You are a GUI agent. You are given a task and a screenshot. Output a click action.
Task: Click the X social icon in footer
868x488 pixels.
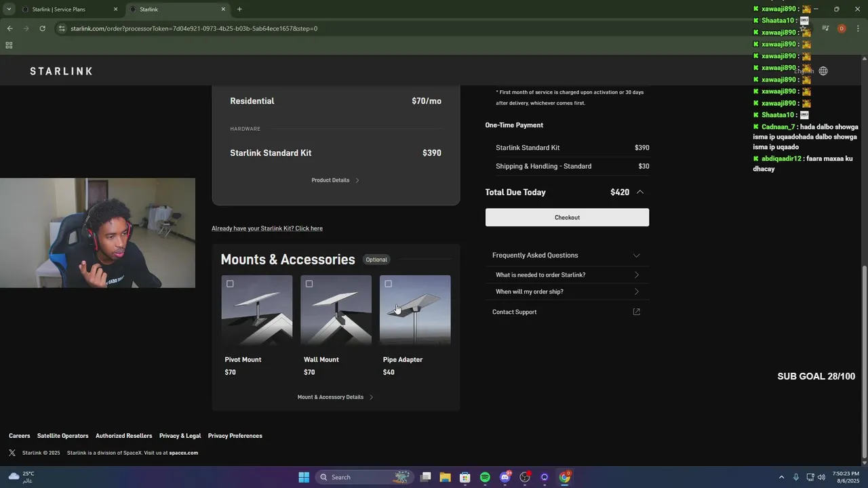point(12,453)
